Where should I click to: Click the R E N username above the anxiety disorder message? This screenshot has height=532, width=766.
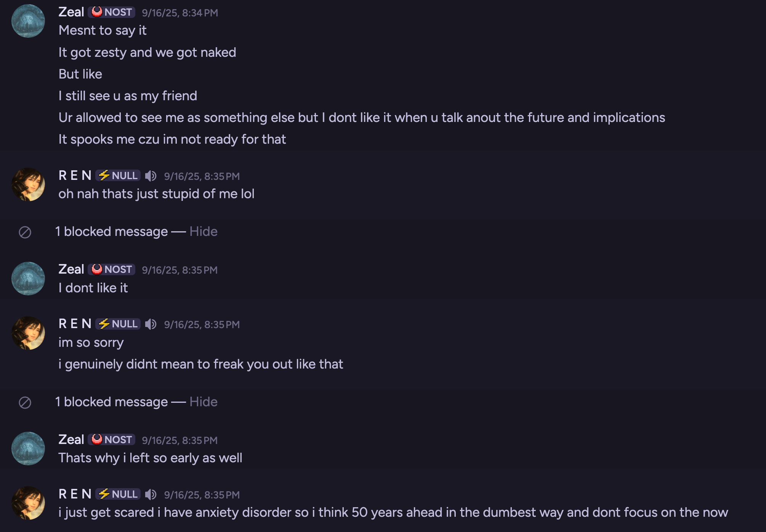click(x=75, y=494)
